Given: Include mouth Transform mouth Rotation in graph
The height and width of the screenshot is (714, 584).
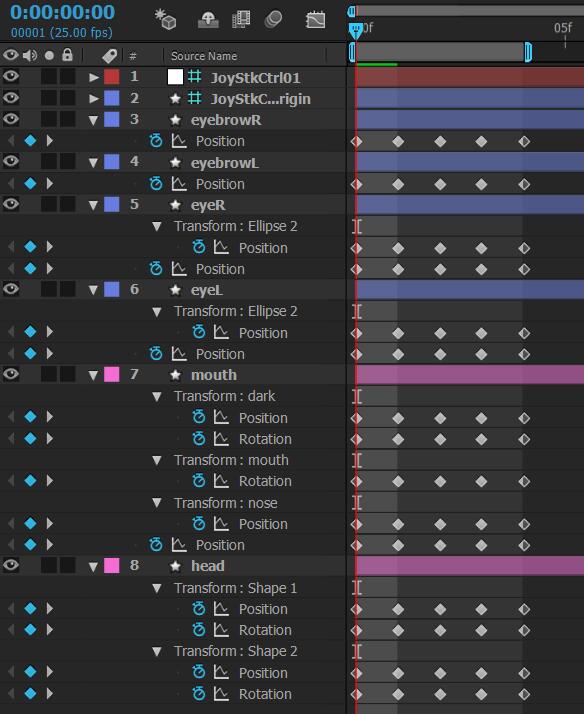Looking at the screenshot, I should coord(222,481).
